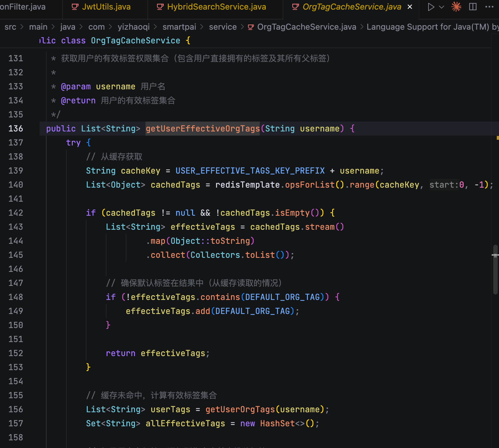Click HashSet on line 157
The image size is (499, 448).
pos(277,423)
